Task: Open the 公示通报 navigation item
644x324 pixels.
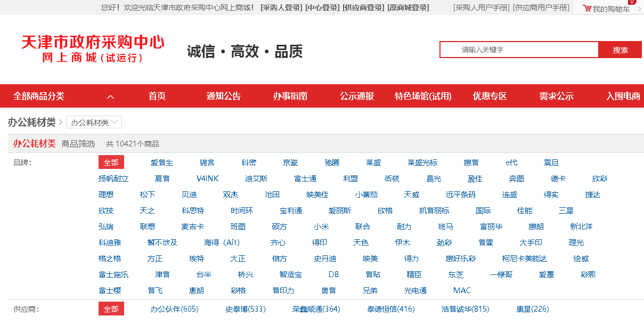Action: point(357,96)
